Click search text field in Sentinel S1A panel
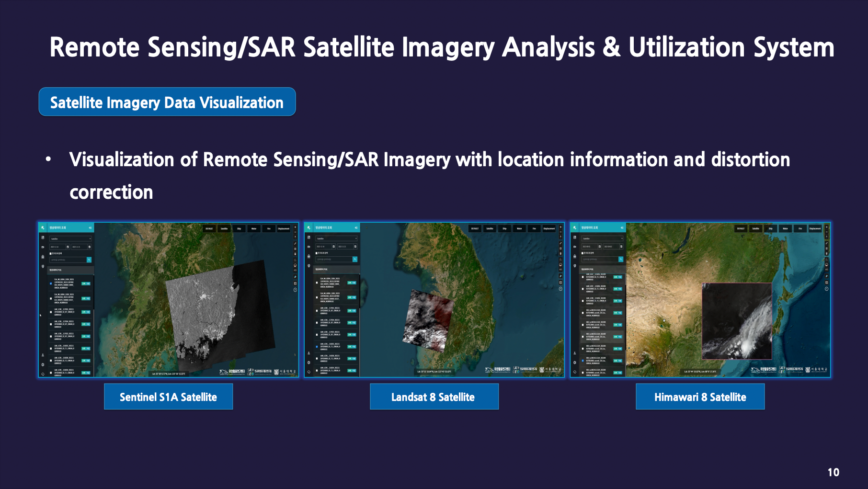Image resolution: width=868 pixels, height=489 pixels. tap(68, 260)
